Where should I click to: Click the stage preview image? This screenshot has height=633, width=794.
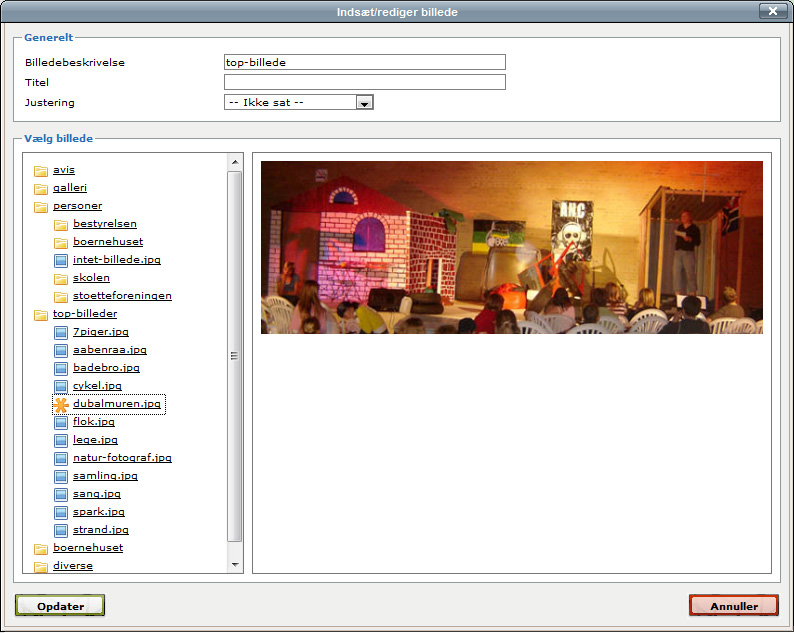(512, 248)
